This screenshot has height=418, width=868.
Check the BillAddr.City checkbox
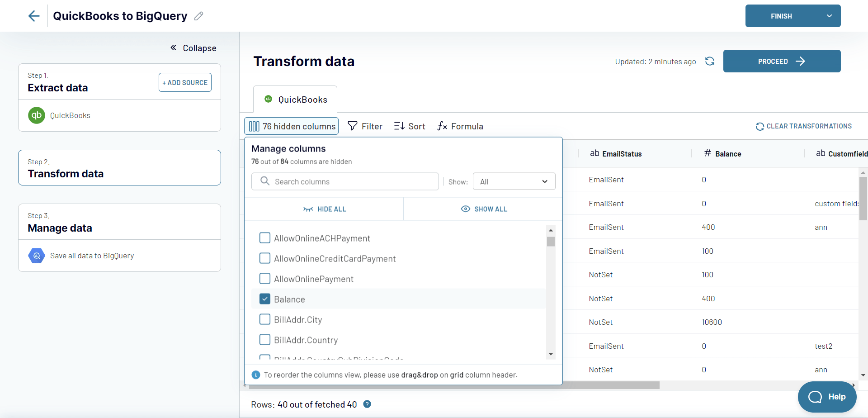coord(265,319)
